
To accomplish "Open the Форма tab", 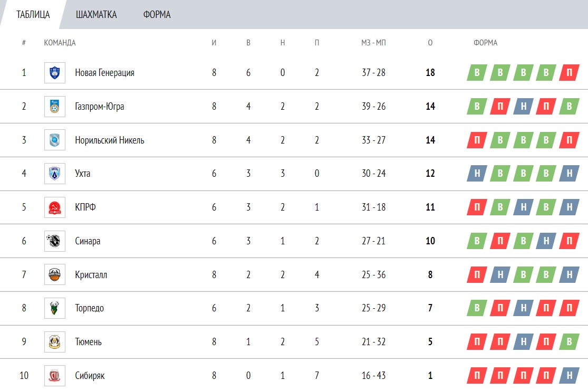I will 157,15.
